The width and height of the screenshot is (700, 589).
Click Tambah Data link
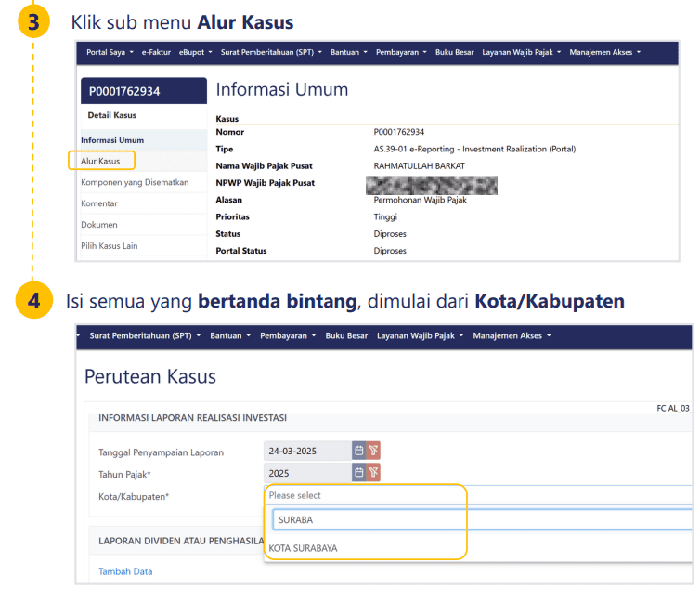pyautogui.click(x=125, y=571)
